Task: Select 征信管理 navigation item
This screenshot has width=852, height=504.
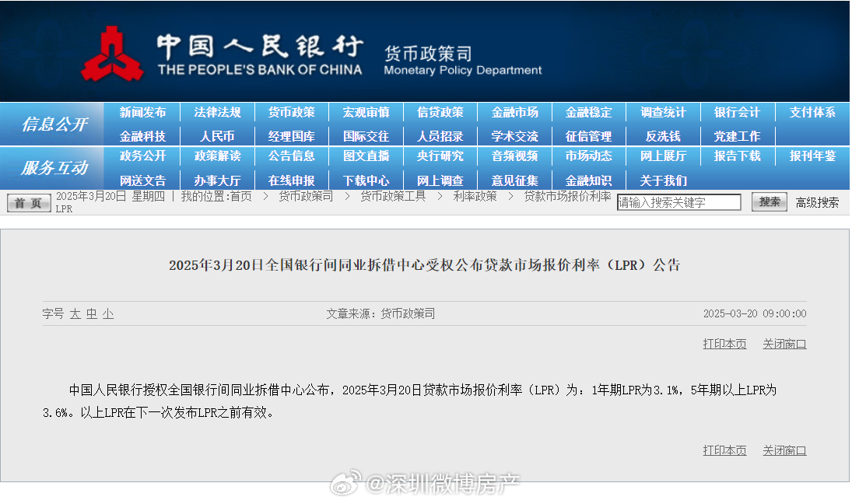Action: [588, 136]
